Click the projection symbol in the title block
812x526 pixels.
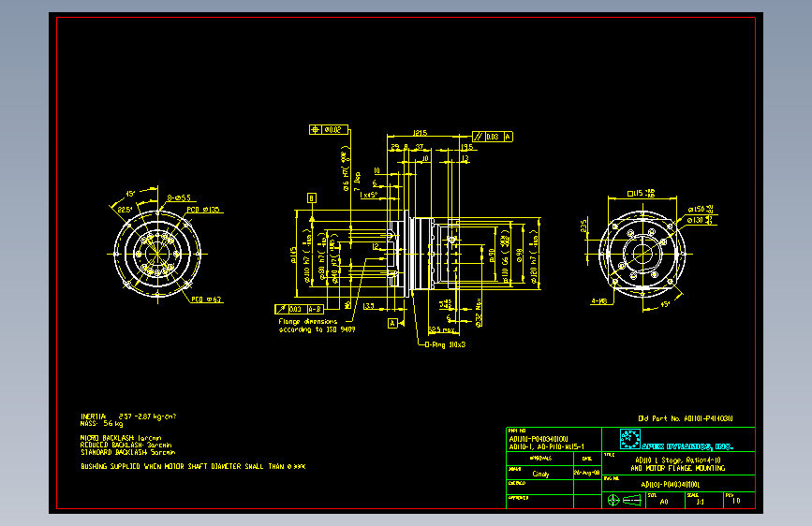(624, 501)
